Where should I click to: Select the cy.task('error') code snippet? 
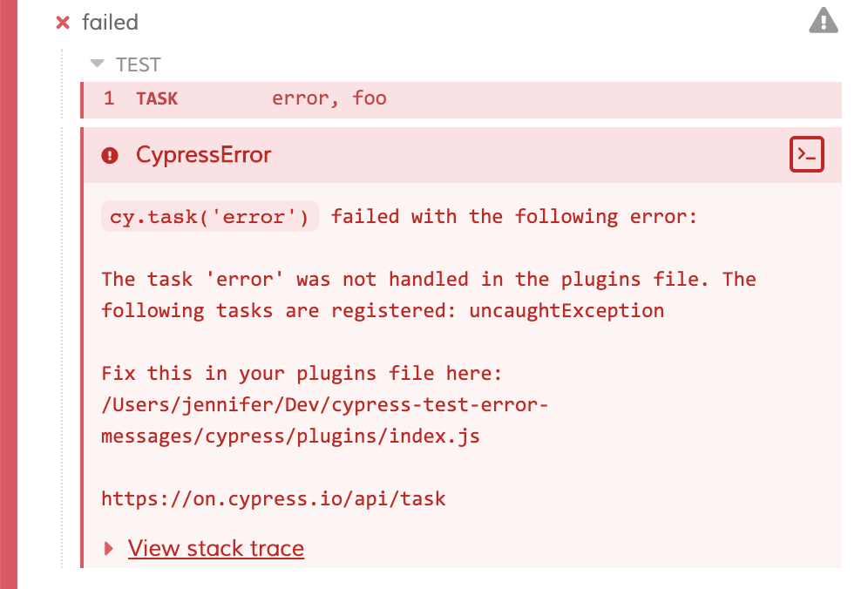click(x=209, y=215)
